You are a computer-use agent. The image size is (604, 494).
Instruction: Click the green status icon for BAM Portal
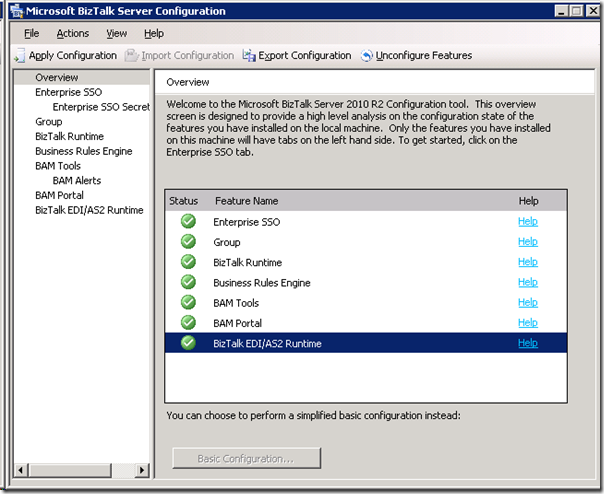tap(188, 323)
